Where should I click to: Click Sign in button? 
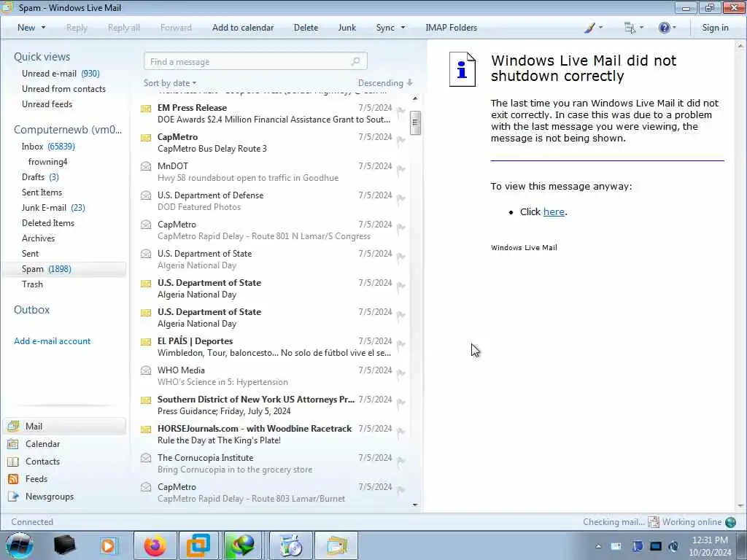click(715, 28)
